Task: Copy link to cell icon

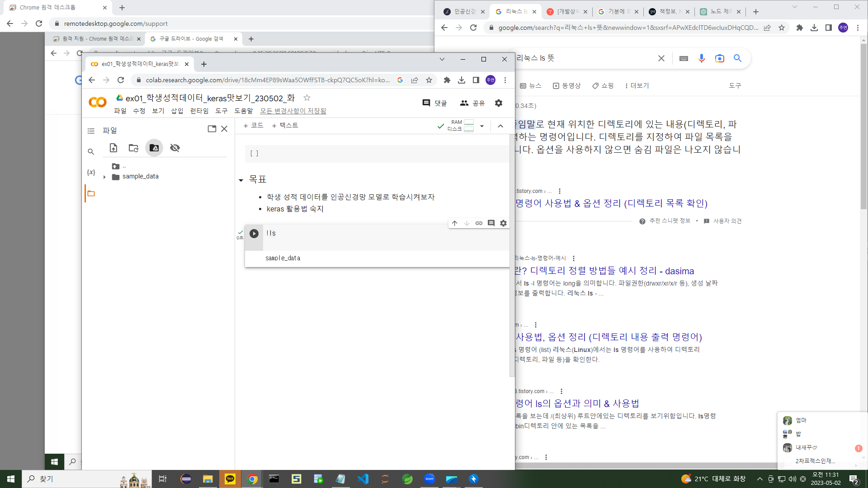Action: (479, 223)
